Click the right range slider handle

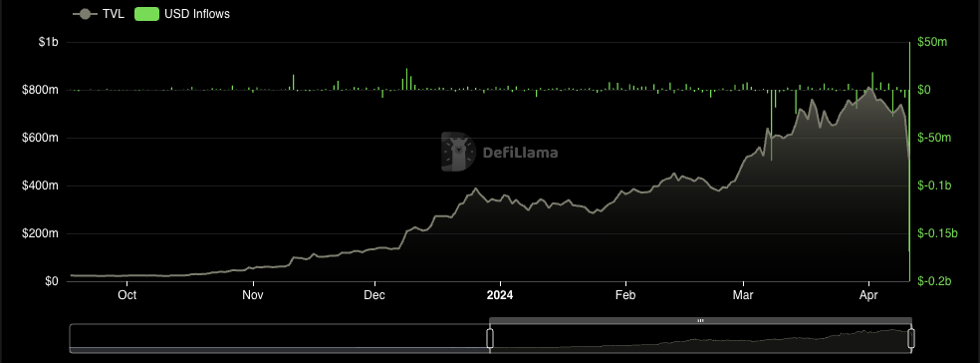pyautogui.click(x=911, y=338)
